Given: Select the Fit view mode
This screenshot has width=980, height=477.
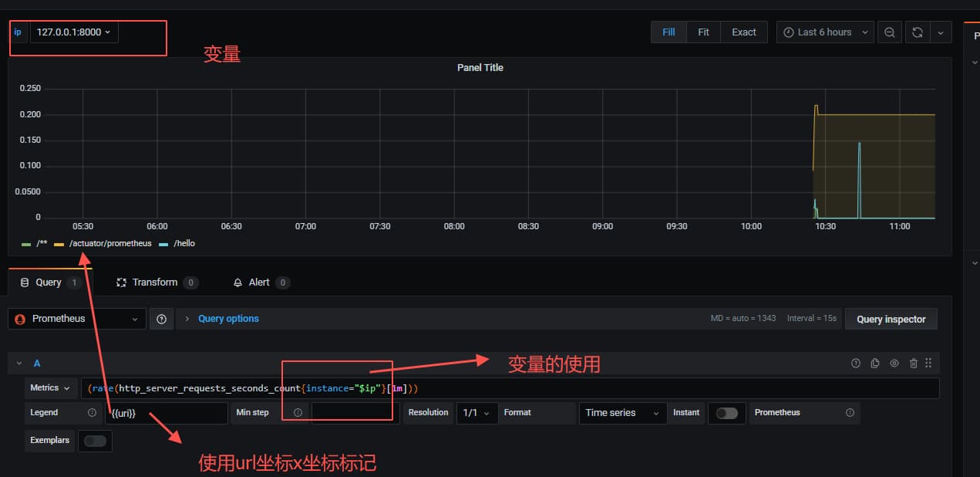Looking at the screenshot, I should (x=703, y=32).
